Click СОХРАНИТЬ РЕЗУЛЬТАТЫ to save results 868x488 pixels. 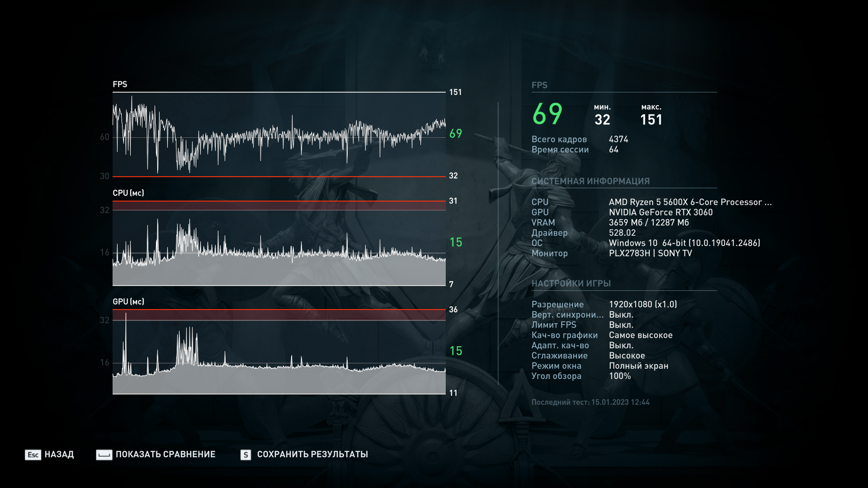click(x=312, y=455)
